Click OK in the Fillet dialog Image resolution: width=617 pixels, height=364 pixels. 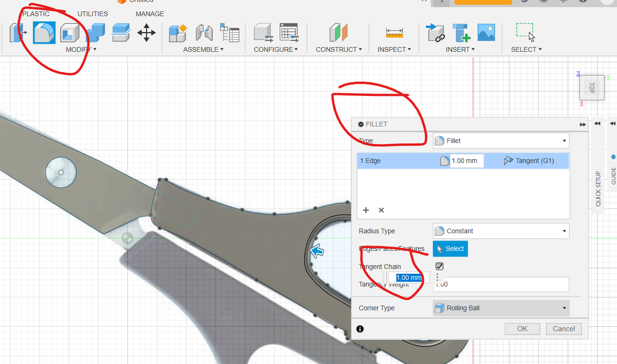[522, 329]
